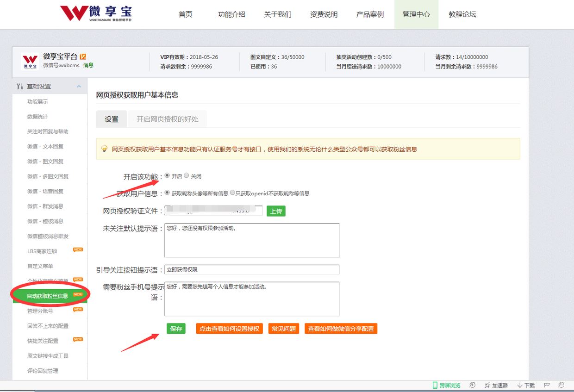
Task: Collapse the 基础设置 sidebar section
Action: point(79,87)
